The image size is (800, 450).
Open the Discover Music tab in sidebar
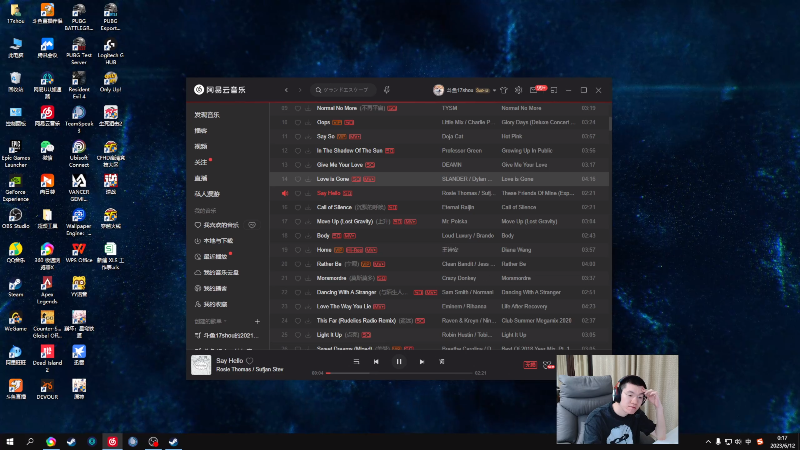pos(207,115)
